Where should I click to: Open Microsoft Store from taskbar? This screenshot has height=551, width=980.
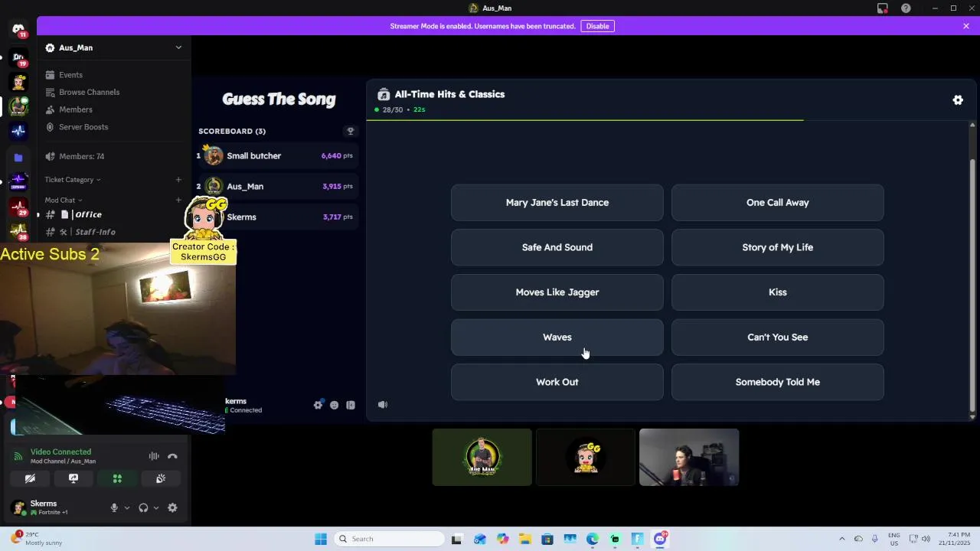[x=547, y=539]
